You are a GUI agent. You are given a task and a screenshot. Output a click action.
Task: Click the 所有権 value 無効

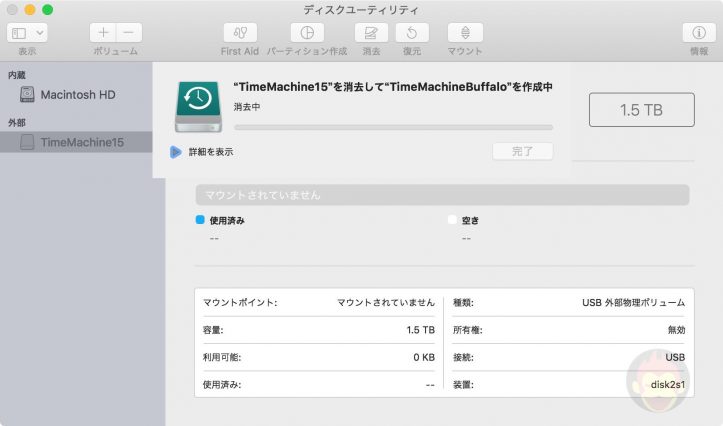(x=676, y=330)
